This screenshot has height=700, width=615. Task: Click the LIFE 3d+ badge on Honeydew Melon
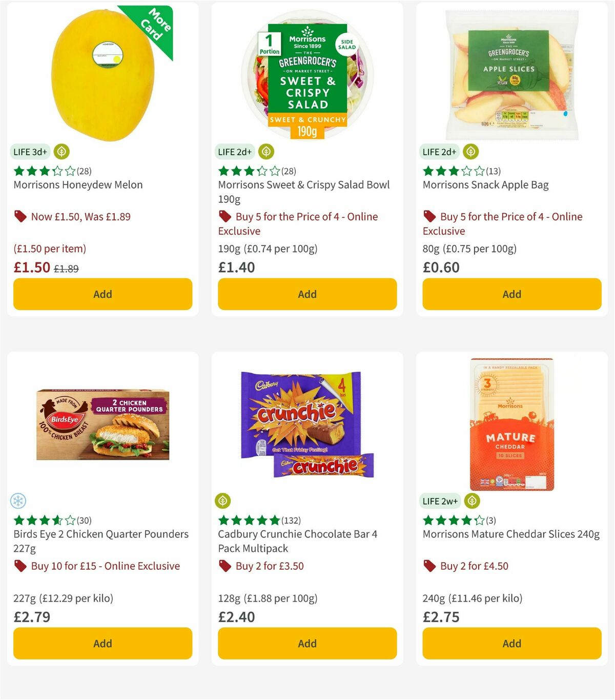(30, 152)
